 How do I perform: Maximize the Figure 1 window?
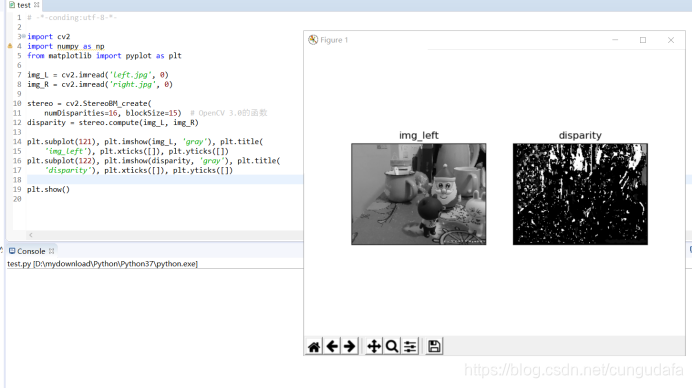[x=643, y=40]
